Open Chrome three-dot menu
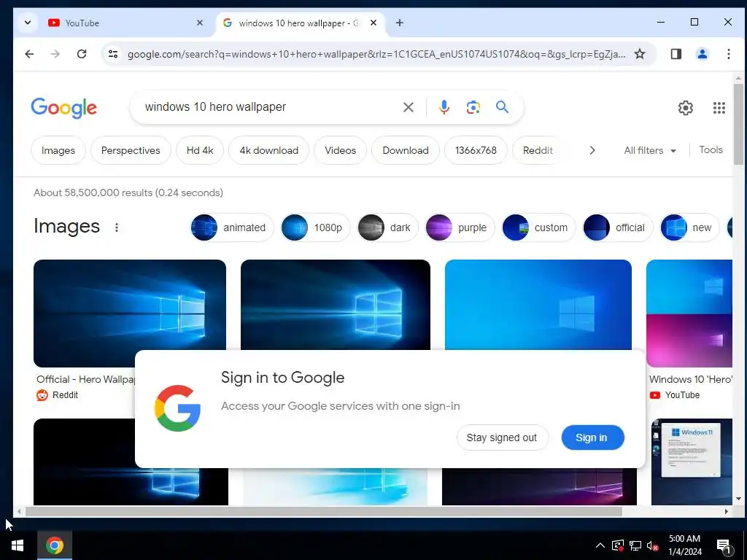This screenshot has height=560, width=747. click(729, 54)
